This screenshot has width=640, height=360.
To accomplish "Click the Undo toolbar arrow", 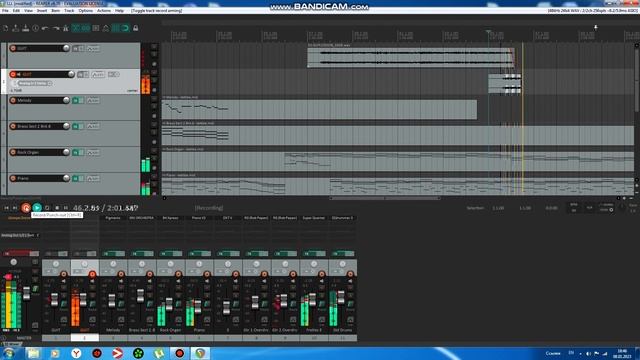I will 45,28.
